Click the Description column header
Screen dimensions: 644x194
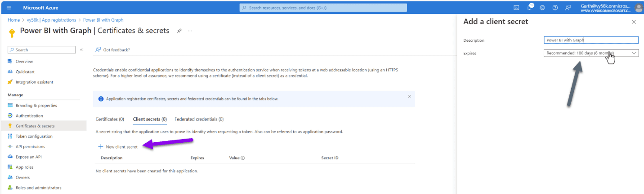(x=112, y=158)
